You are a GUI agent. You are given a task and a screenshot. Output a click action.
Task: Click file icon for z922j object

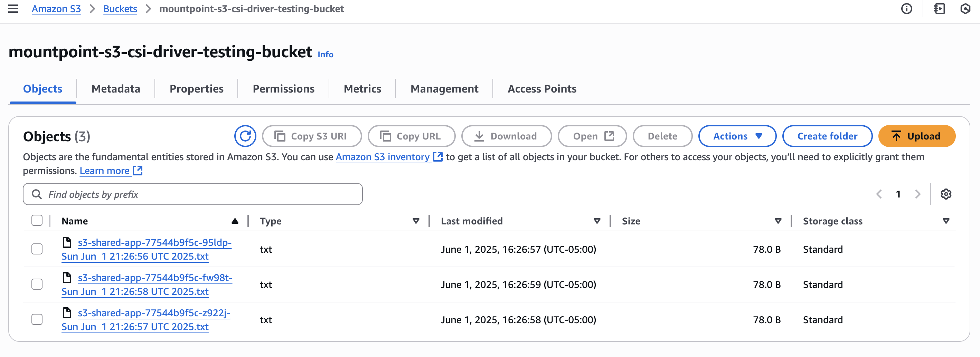[67, 313]
